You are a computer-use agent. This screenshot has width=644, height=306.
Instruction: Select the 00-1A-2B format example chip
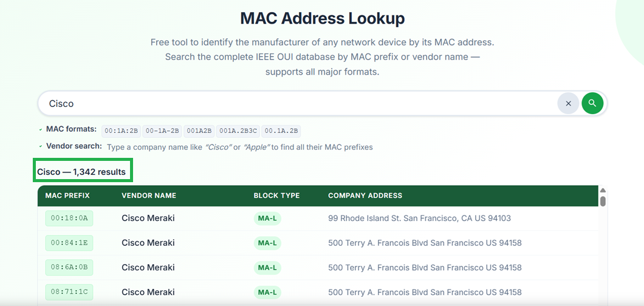(x=162, y=131)
